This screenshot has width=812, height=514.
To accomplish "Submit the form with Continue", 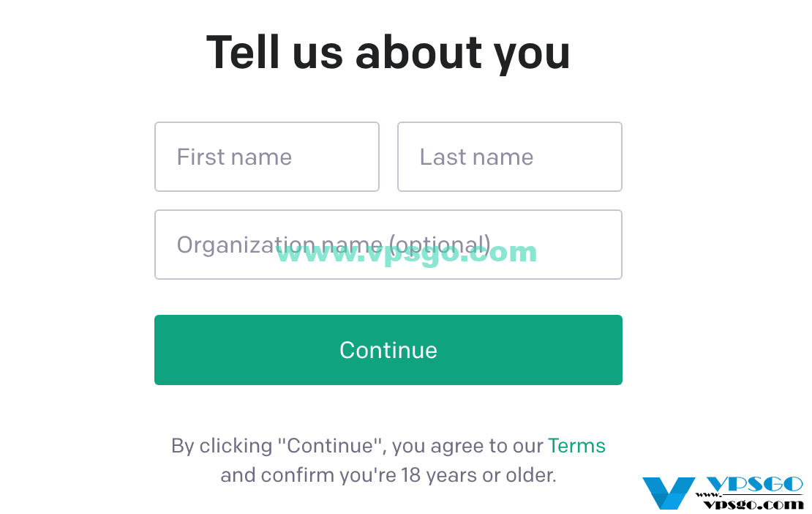I will [388, 350].
